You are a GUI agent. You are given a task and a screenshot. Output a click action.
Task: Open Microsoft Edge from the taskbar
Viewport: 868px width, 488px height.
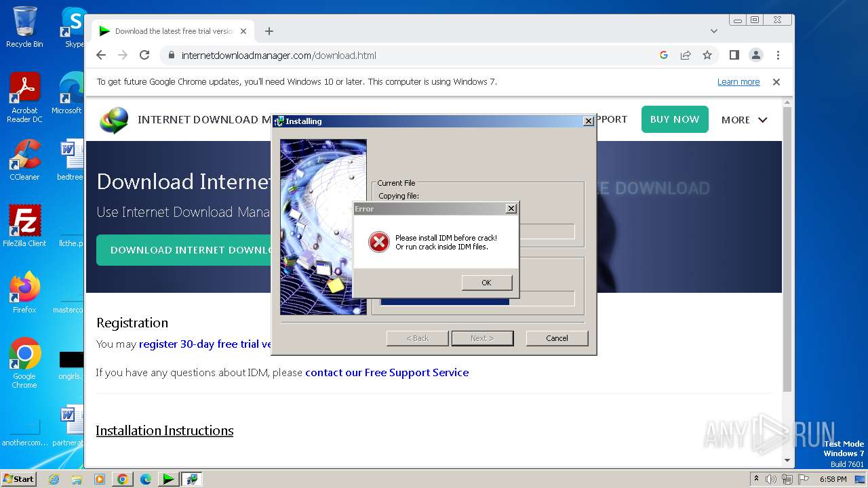click(146, 479)
